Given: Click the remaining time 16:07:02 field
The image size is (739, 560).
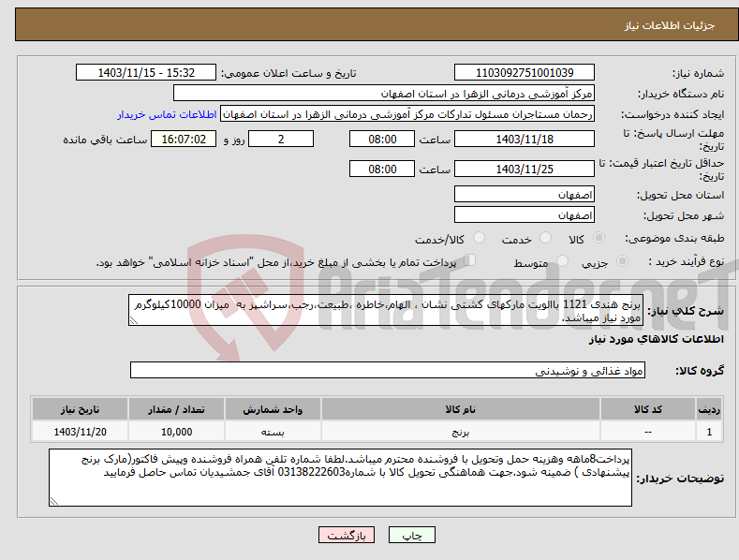Looking at the screenshot, I should point(184,139).
